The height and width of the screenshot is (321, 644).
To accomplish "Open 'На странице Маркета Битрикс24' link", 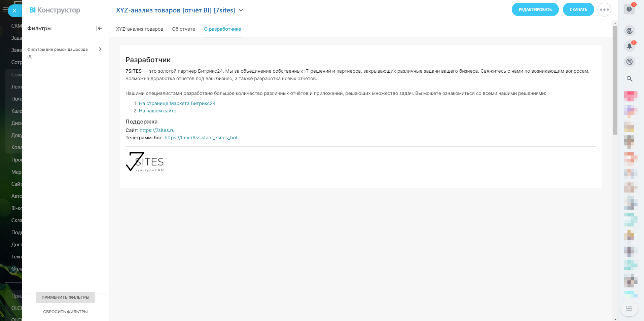I will [x=177, y=103].
